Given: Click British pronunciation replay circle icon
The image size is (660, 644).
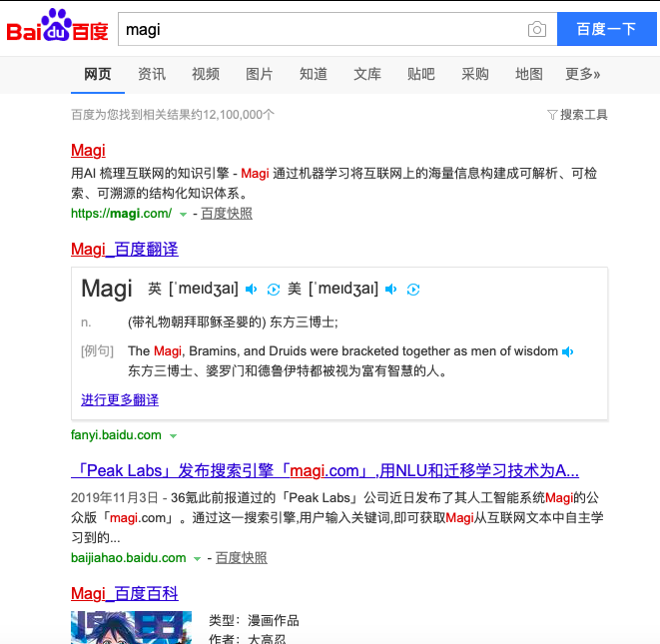Looking at the screenshot, I should point(274,290).
